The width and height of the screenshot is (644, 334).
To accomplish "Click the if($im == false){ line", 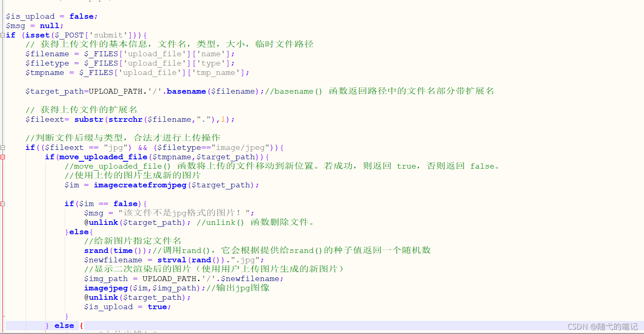I will tap(106, 204).
